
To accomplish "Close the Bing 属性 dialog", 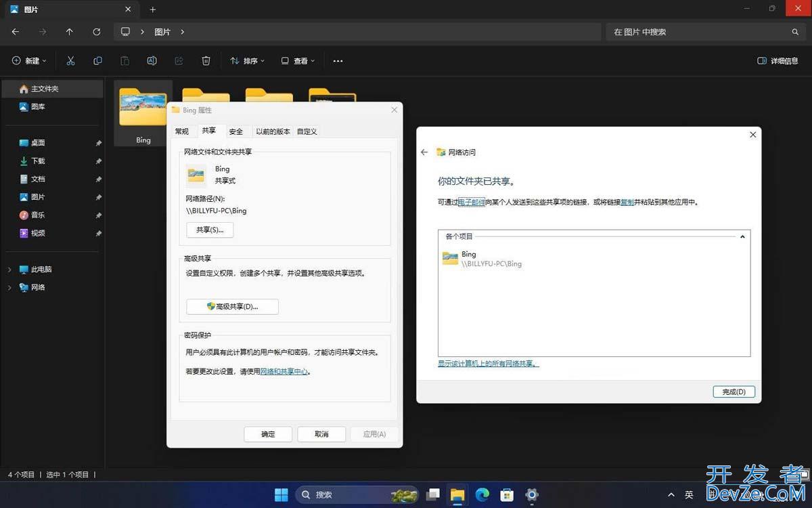I will [x=394, y=110].
